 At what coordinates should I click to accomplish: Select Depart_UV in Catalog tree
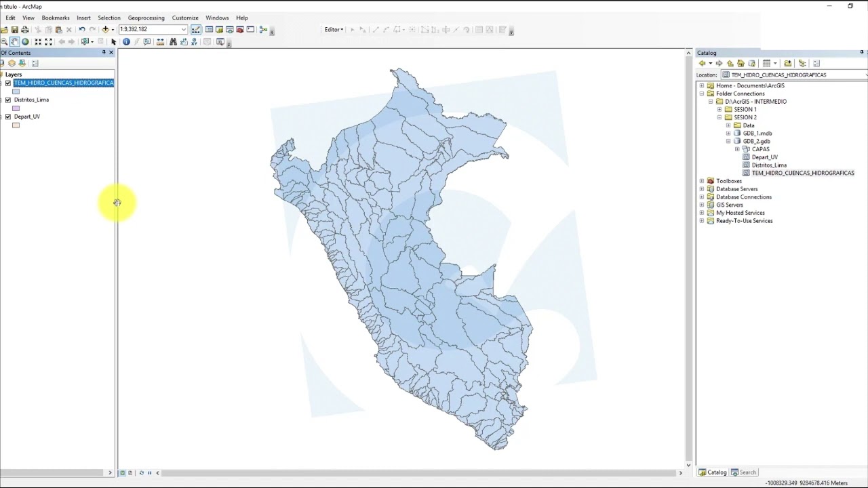[x=764, y=157]
